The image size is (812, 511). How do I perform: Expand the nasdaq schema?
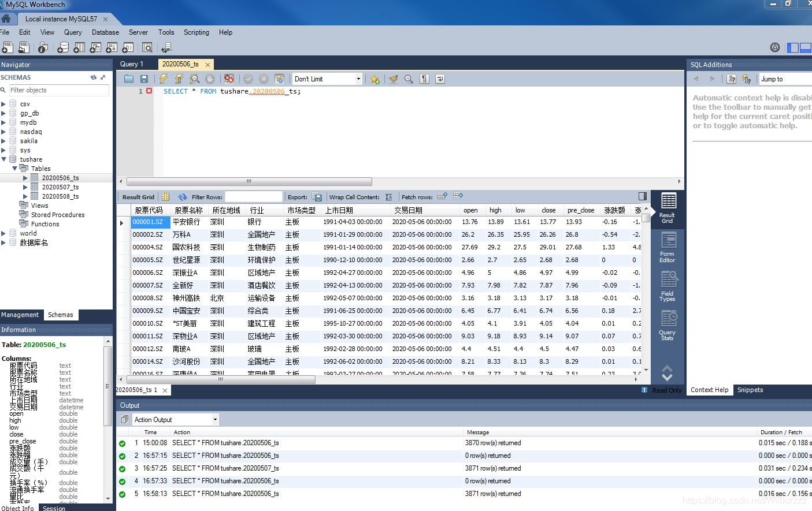click(x=3, y=132)
